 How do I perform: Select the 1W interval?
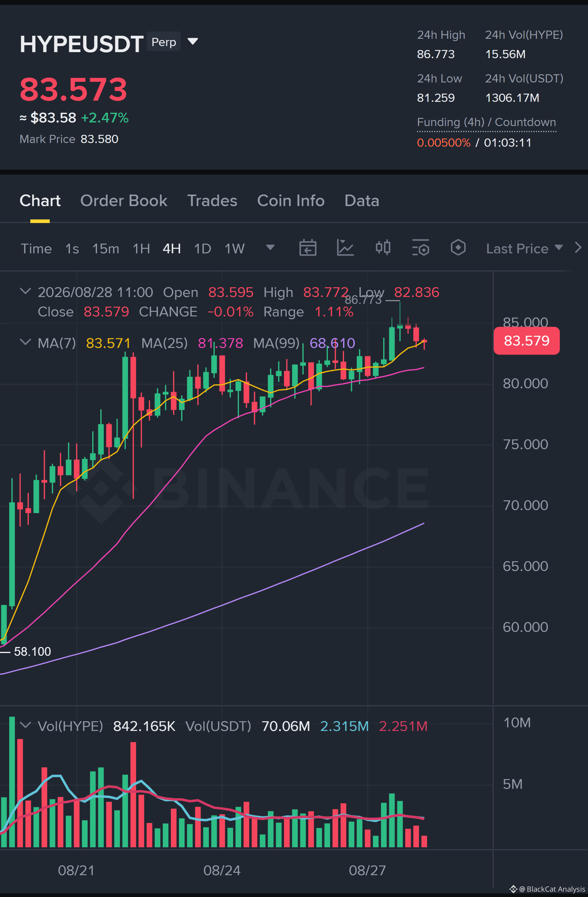tap(235, 249)
